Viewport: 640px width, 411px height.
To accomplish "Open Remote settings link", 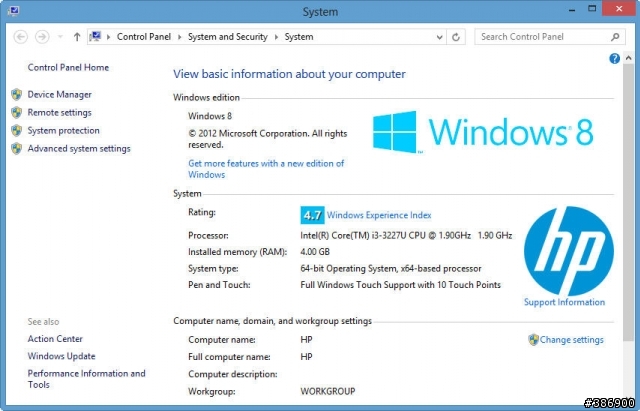I will 60,112.
